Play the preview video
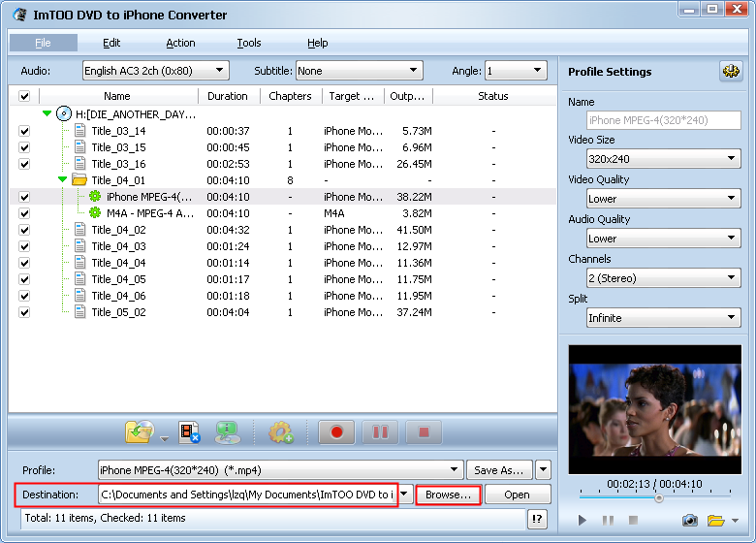 [582, 521]
